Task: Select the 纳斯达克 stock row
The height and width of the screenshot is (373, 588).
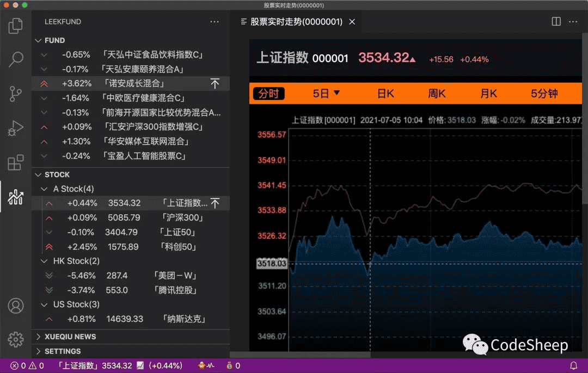Action: [x=131, y=319]
